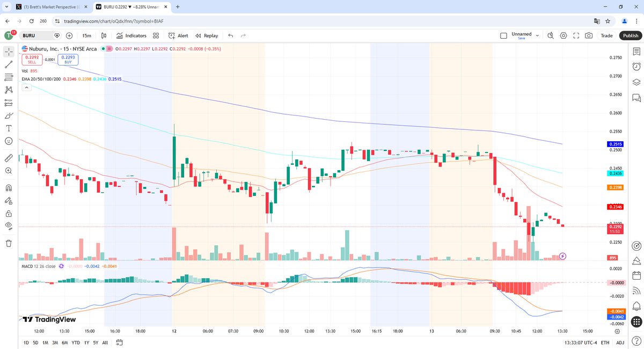
Task: Select the brush drawing tool
Action: pos(9,115)
